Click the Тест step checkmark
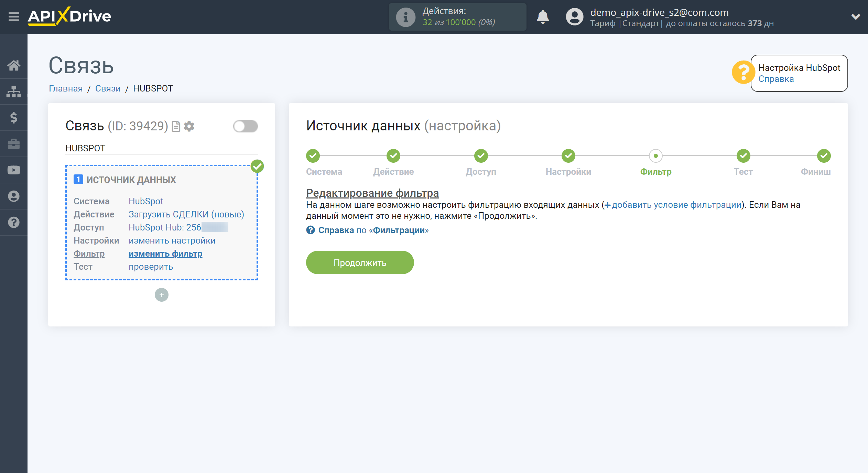Viewport: 868px width, 473px height. click(x=744, y=156)
